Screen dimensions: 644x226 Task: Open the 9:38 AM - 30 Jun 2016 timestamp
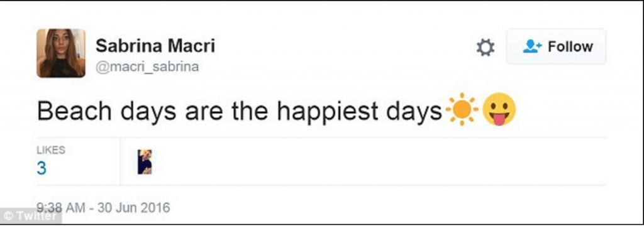pyautogui.click(x=103, y=208)
